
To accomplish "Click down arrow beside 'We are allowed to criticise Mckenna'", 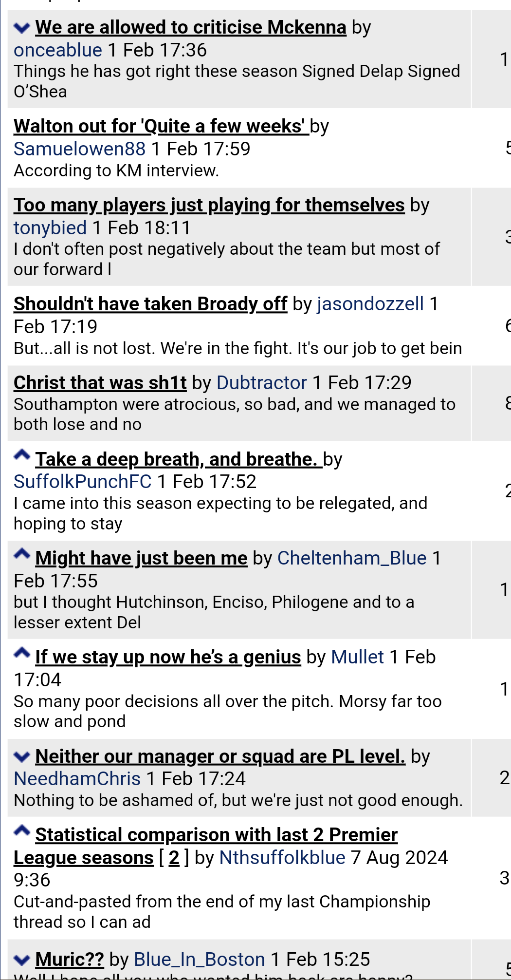I will [x=22, y=27].
